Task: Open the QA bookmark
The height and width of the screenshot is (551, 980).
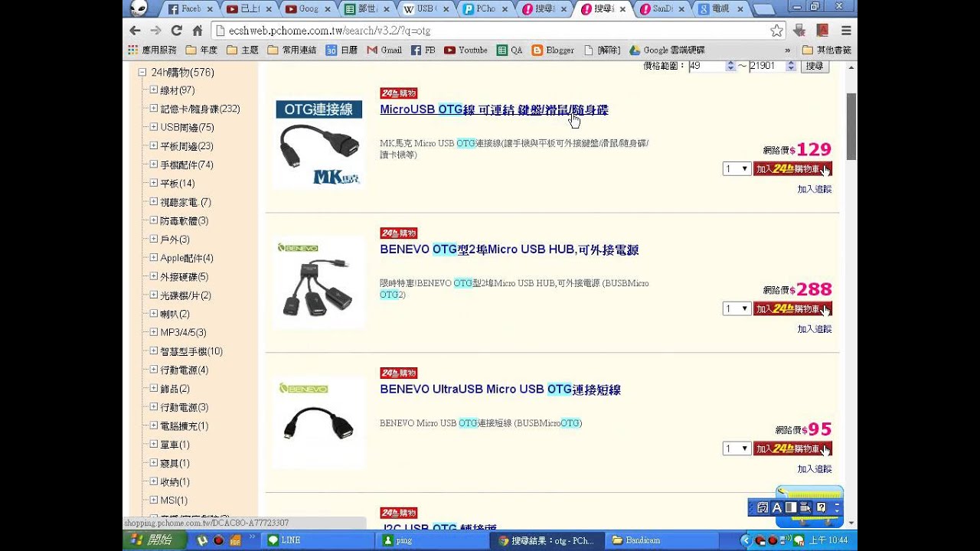Action: point(510,50)
